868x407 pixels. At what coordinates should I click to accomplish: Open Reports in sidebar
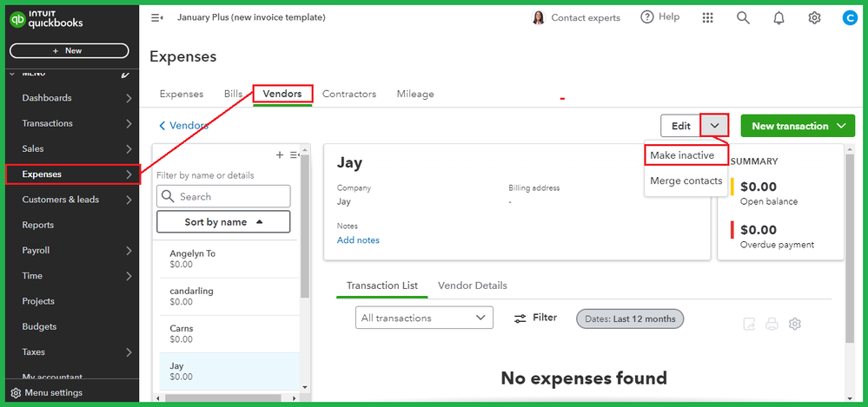tap(37, 225)
